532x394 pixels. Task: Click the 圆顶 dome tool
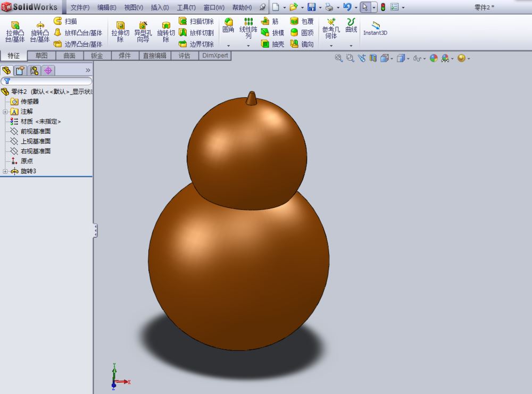[302, 32]
